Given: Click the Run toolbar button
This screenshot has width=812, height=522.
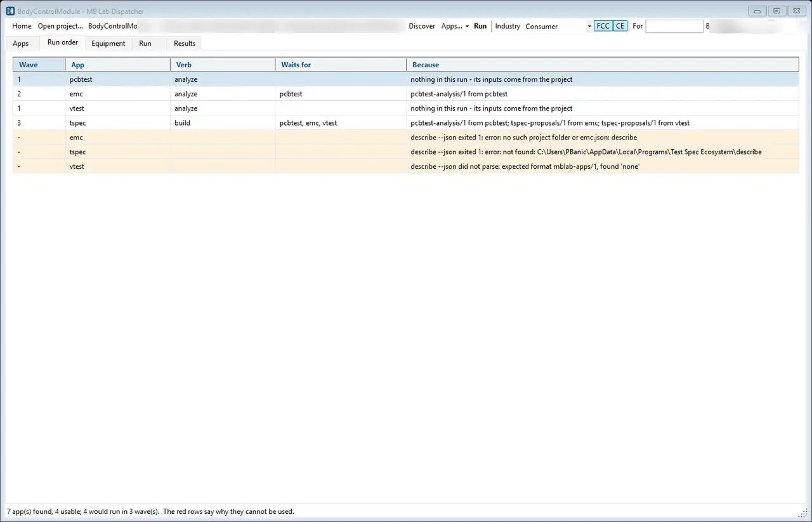Looking at the screenshot, I should click(480, 26).
